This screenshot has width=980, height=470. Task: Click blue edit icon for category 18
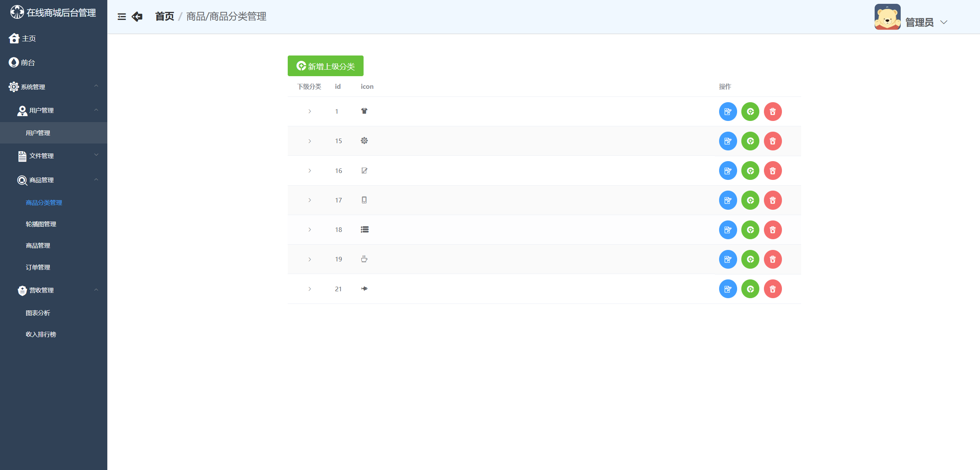click(x=728, y=230)
